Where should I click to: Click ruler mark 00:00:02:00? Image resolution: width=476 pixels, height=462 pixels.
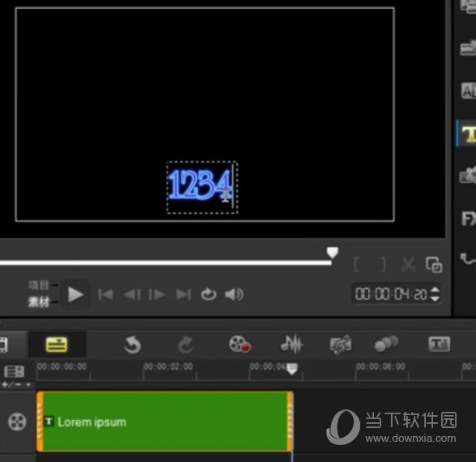[168, 367]
